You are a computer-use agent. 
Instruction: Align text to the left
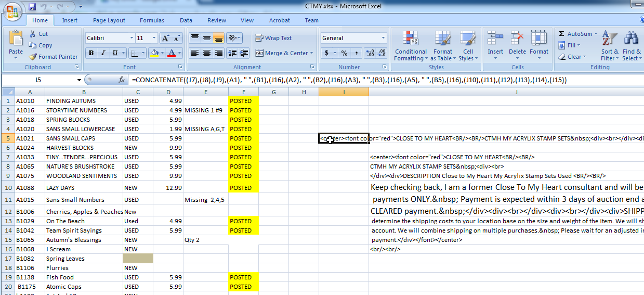194,53
